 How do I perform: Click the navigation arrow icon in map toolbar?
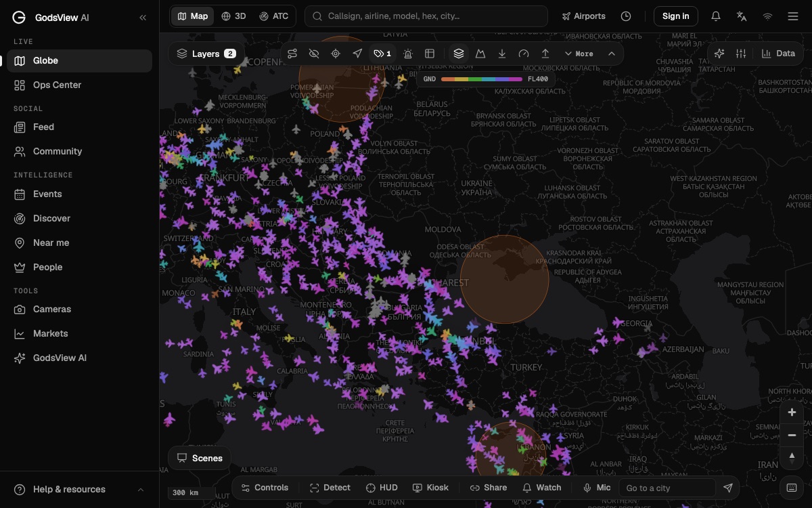(357, 54)
